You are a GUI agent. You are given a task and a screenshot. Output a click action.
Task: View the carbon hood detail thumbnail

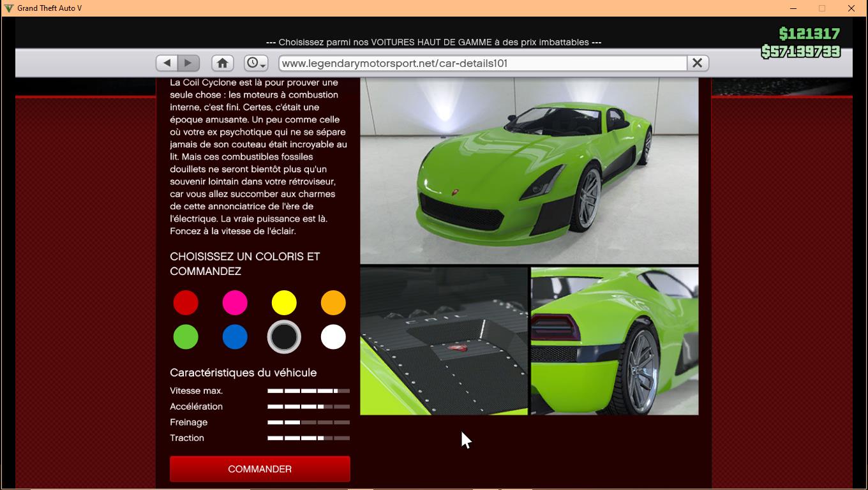[444, 341]
